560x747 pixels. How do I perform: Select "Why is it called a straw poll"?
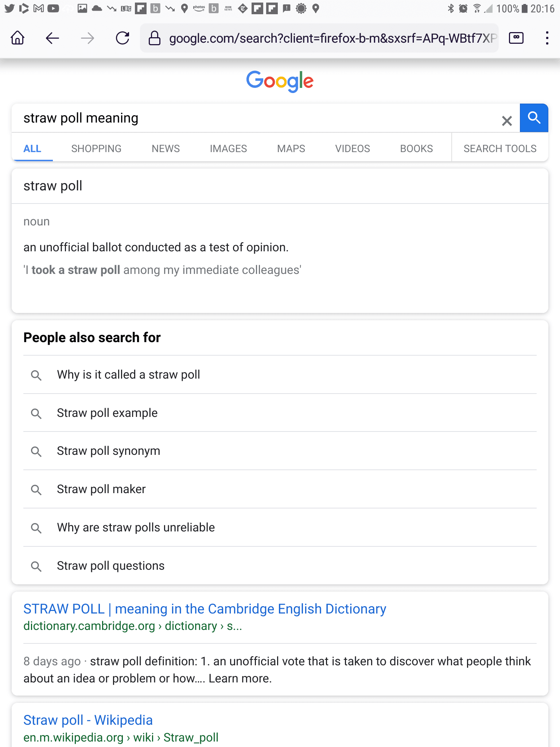click(x=128, y=375)
